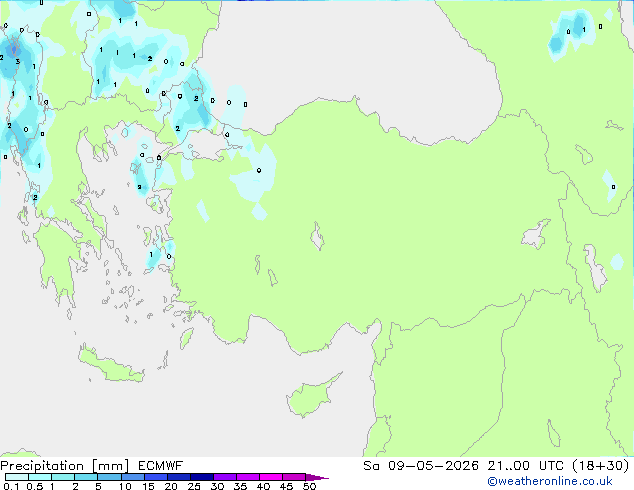Viewport: 634px width, 490px height.
Task: Click the 'Precipitation [mm]' title text
Action: coord(65,466)
